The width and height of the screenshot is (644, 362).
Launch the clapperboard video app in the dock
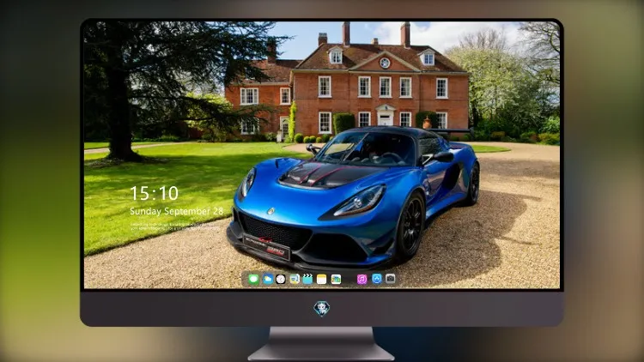click(x=307, y=279)
